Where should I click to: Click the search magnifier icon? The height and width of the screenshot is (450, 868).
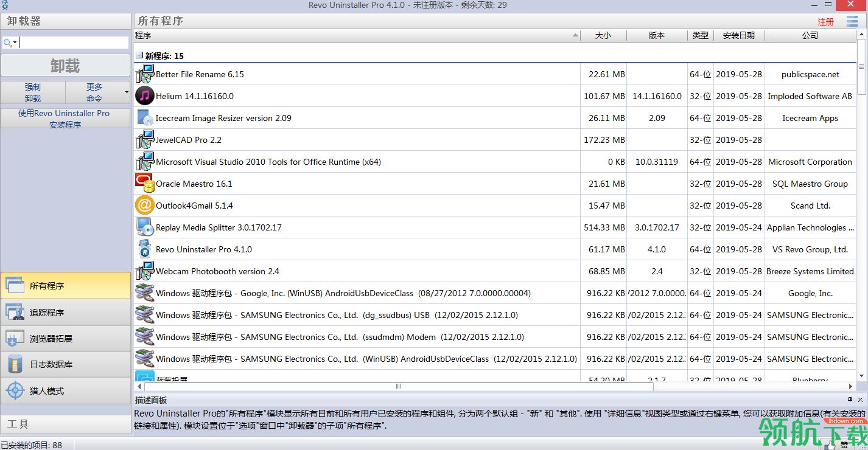(7, 43)
